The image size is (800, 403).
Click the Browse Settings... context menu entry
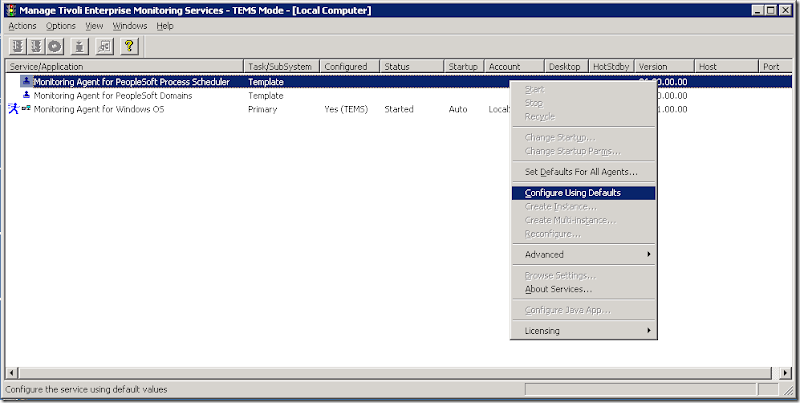(584, 275)
